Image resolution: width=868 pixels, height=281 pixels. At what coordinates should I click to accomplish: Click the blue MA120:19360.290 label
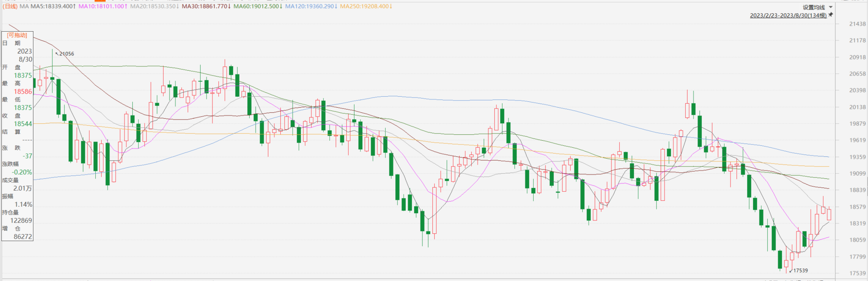pyautogui.click(x=311, y=6)
